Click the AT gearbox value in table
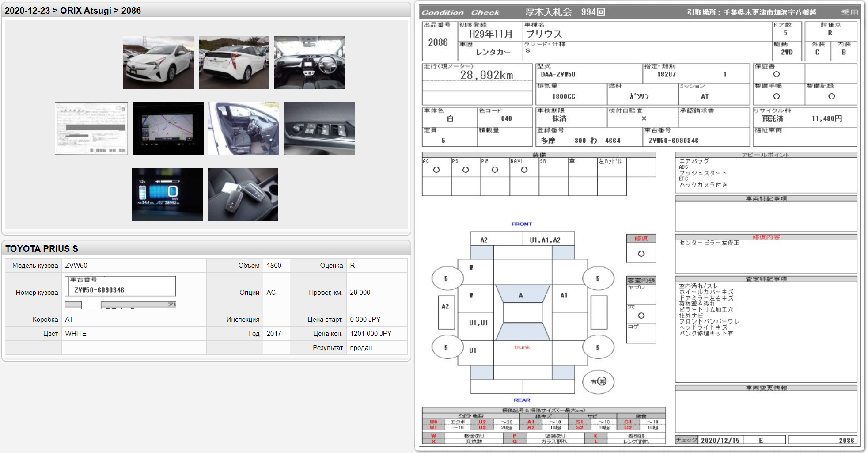 (x=69, y=320)
